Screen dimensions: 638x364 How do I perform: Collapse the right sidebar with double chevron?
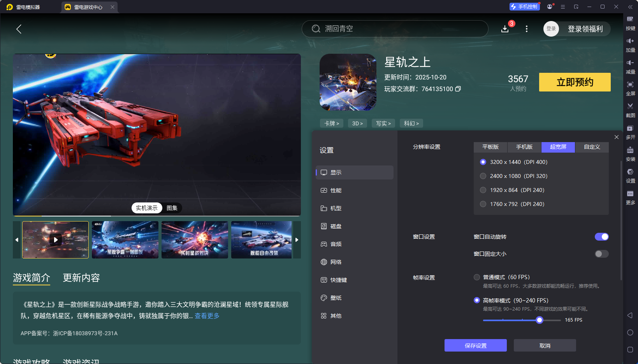(630, 7)
